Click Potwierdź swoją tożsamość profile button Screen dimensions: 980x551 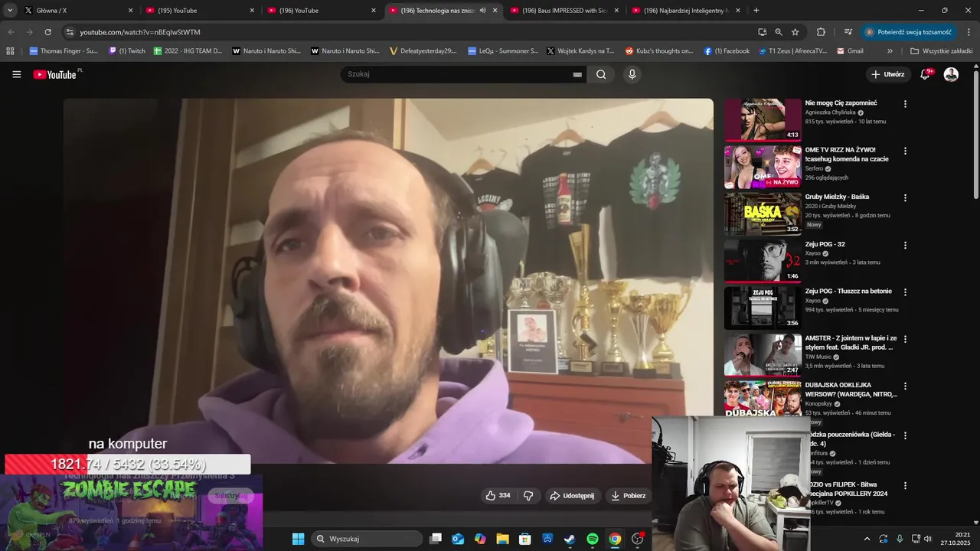click(908, 32)
